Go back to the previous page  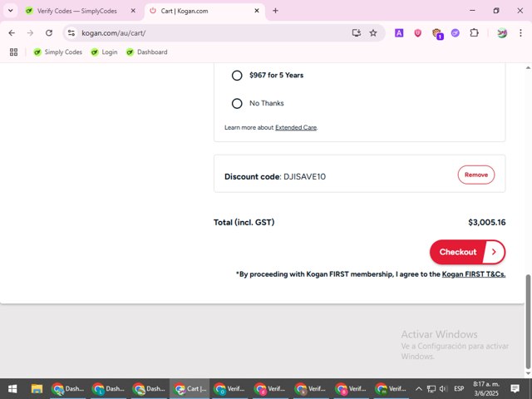12,33
